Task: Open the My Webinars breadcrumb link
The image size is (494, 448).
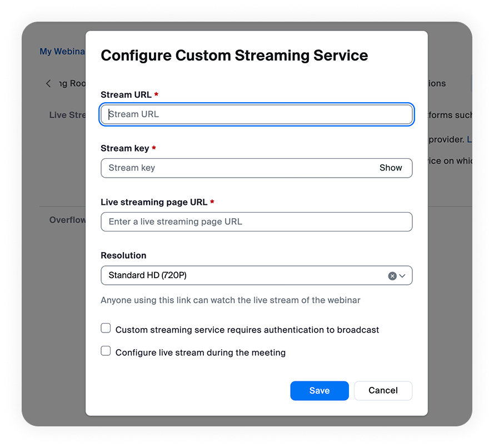Action: click(x=62, y=52)
